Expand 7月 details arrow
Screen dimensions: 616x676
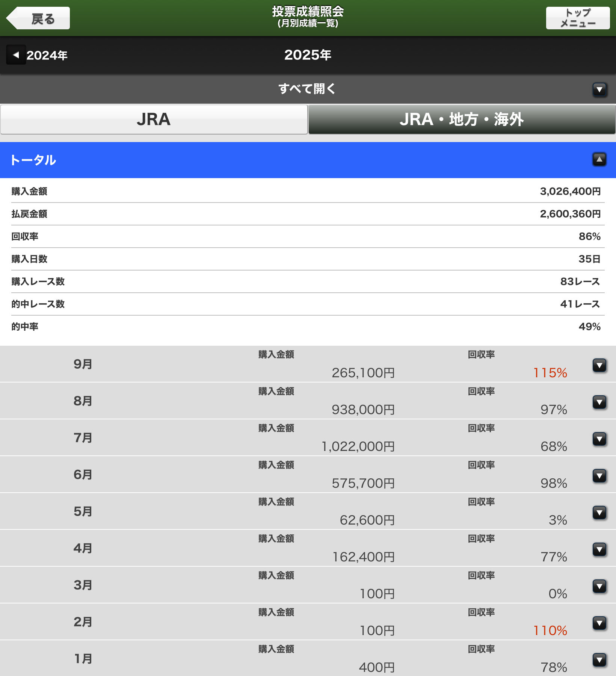pos(599,439)
